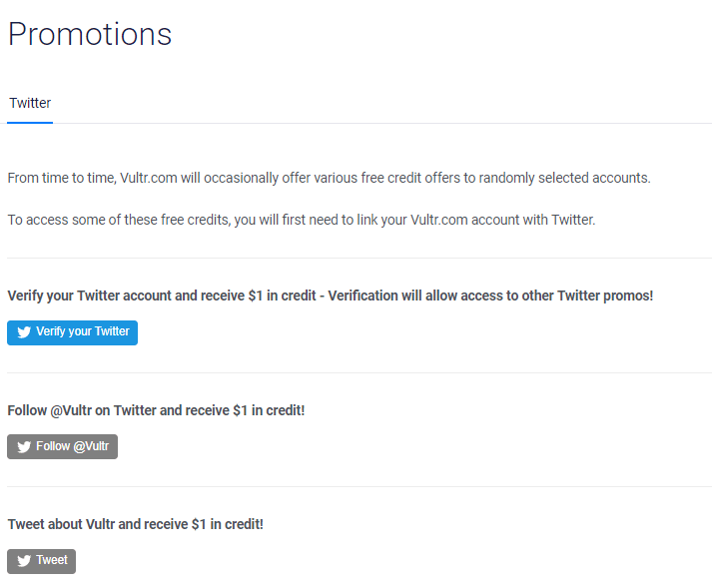Click the bird icon inside Follow @Vultr button
Viewport: 712px width, 588px height.
click(24, 447)
